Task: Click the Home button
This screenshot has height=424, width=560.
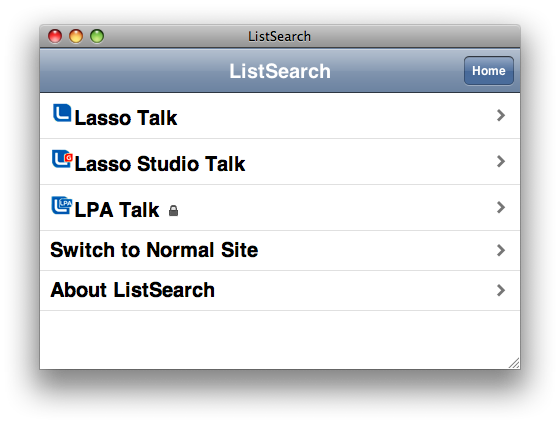Action: coord(489,71)
